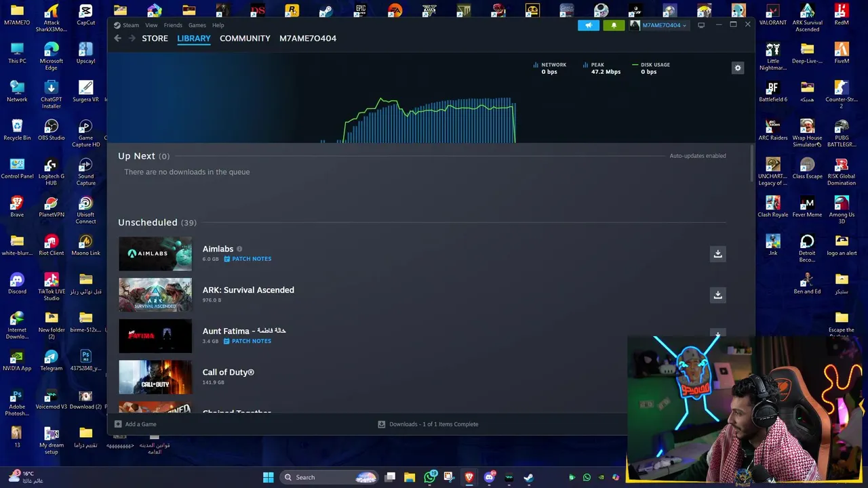
Task: Open ARK: Survival Ascended thumbnail
Action: pyautogui.click(x=155, y=295)
